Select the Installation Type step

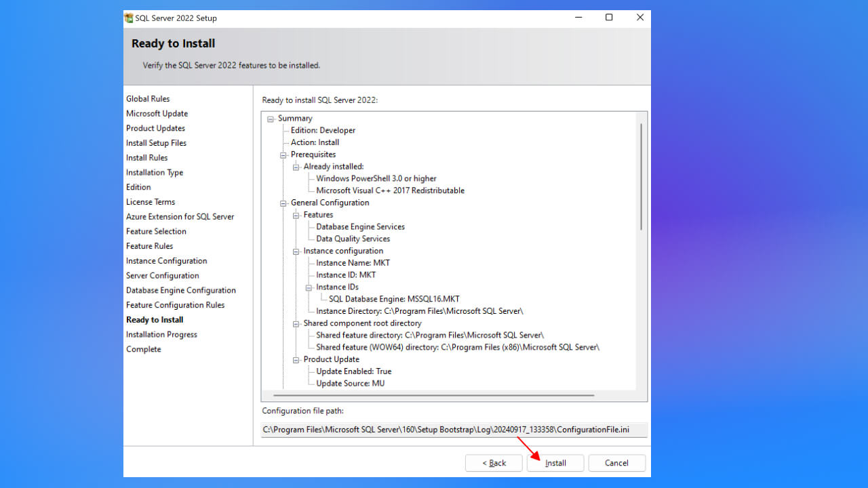tap(155, 173)
